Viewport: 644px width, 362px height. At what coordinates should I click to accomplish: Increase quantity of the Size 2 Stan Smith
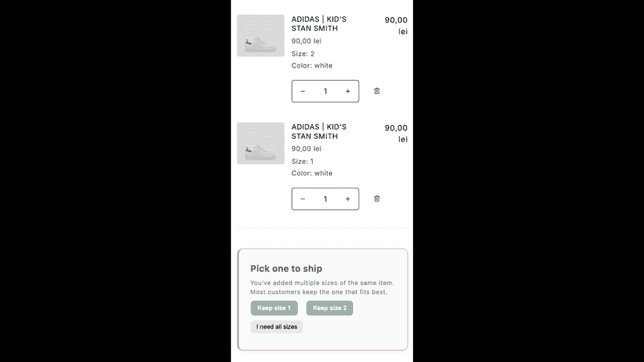point(348,91)
